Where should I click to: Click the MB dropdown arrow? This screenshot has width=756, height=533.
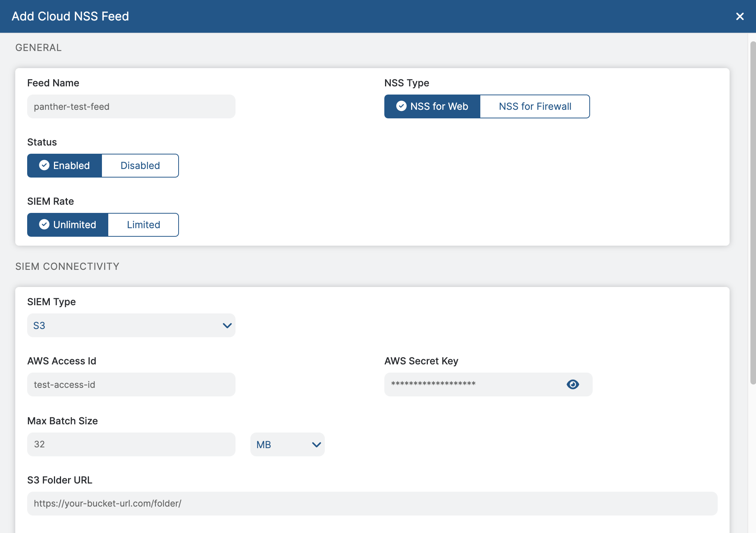coord(316,444)
